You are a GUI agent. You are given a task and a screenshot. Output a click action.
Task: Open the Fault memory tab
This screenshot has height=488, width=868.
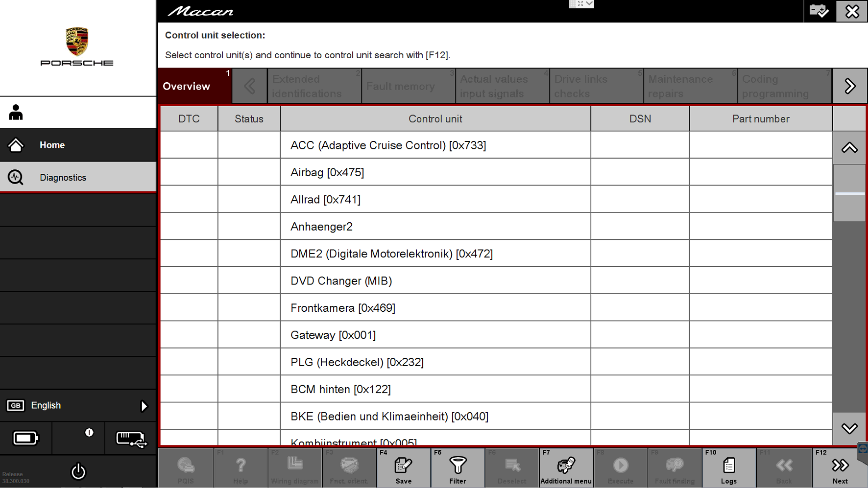[409, 86]
